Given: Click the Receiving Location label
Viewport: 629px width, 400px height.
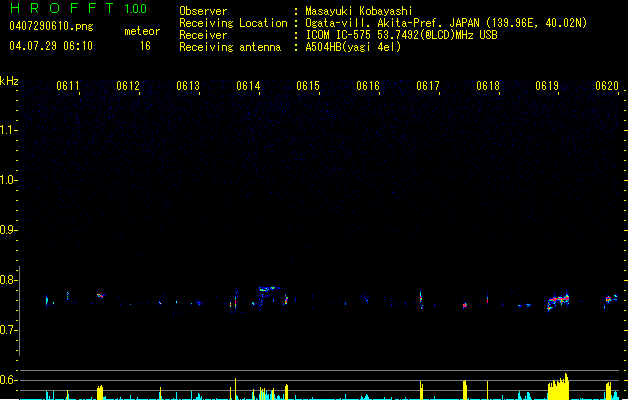Looking at the screenshot, I should pyautogui.click(x=233, y=23).
